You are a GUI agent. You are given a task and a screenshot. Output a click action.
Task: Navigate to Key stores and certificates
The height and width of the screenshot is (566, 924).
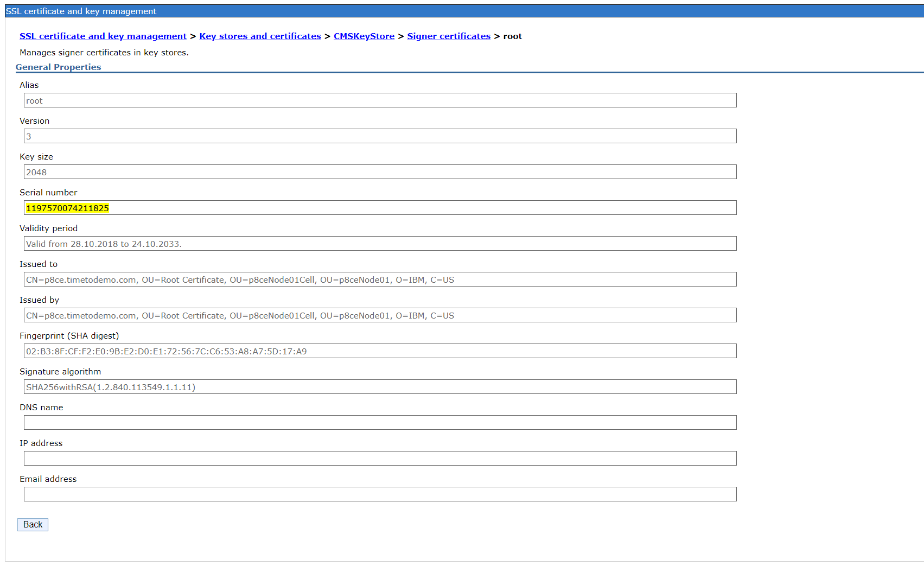click(260, 36)
